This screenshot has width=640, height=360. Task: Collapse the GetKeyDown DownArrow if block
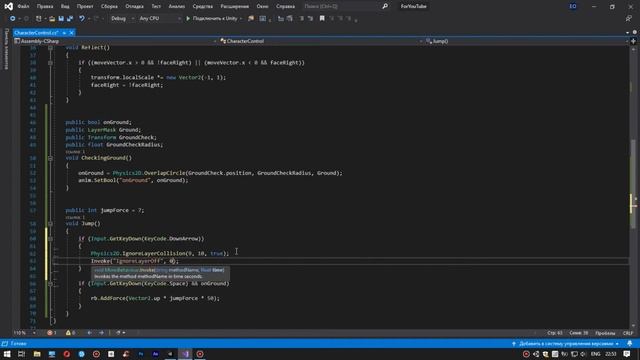pos(50,238)
